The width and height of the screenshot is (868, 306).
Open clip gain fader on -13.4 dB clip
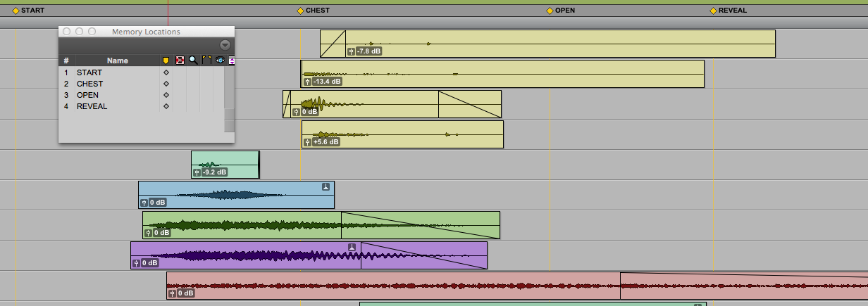[307, 82]
